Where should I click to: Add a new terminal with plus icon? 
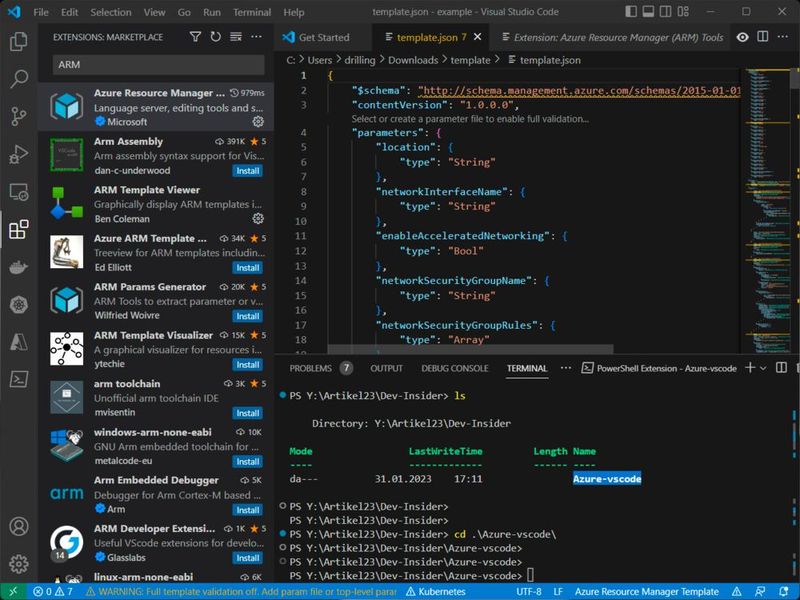[750, 368]
